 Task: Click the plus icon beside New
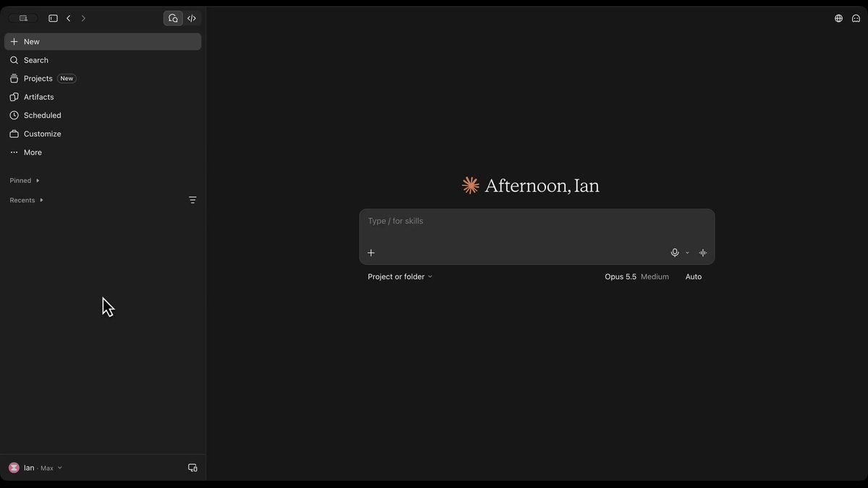(14, 42)
